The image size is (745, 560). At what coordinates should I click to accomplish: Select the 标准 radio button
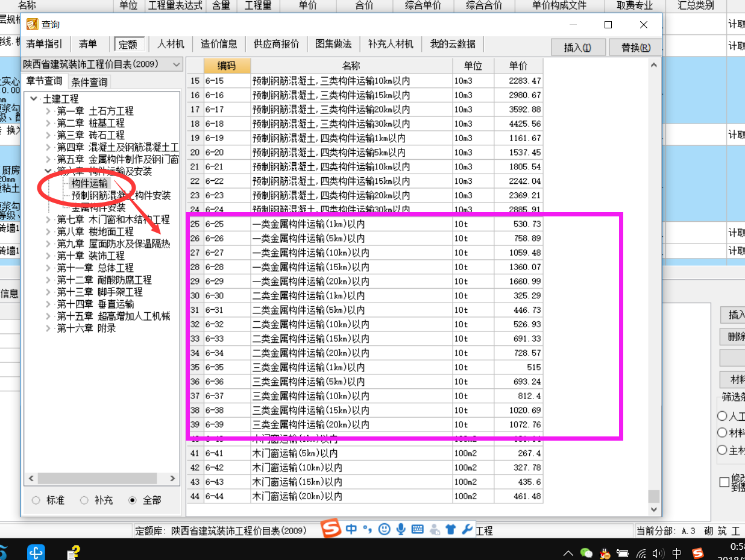[36, 500]
